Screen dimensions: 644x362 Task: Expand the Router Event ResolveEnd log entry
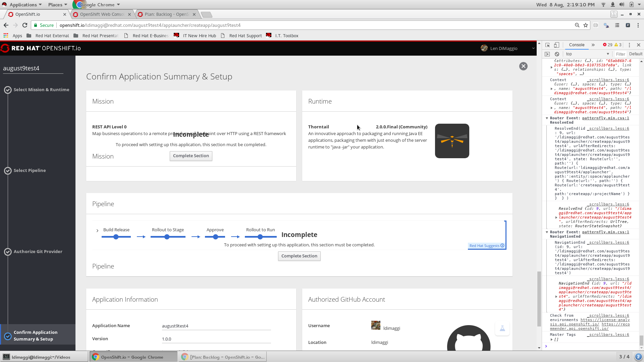pyautogui.click(x=547, y=118)
